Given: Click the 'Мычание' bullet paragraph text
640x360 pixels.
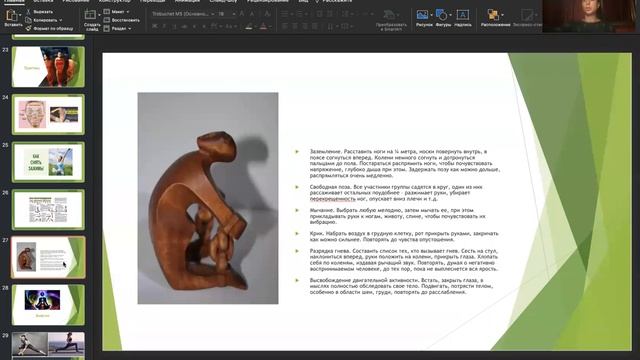Looking at the screenshot, I should [398, 216].
